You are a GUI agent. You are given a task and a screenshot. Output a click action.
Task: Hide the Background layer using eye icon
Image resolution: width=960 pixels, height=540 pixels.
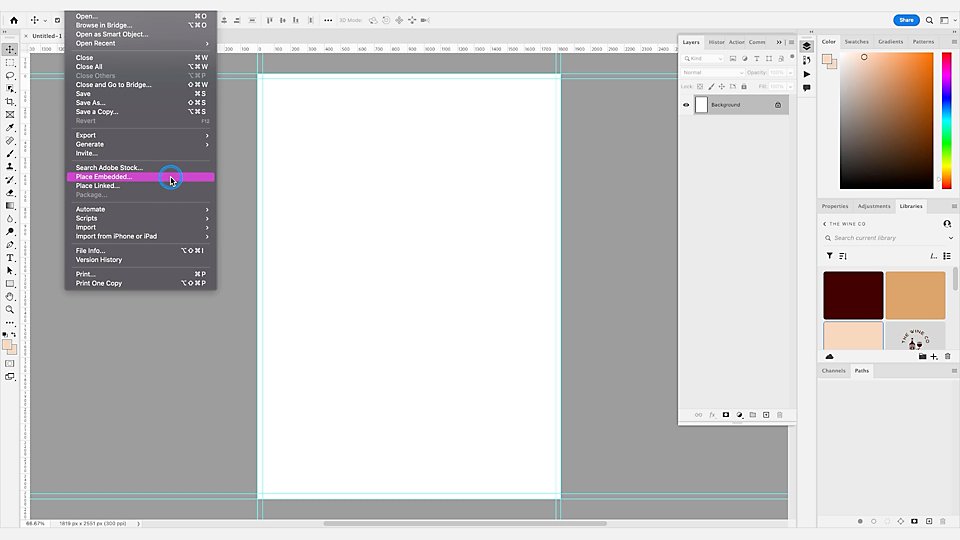tap(686, 105)
